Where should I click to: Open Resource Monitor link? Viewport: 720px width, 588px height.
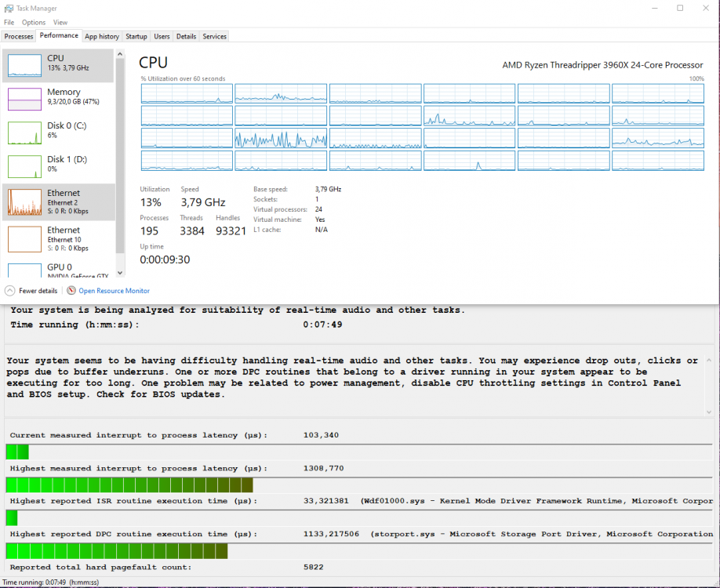click(x=114, y=291)
